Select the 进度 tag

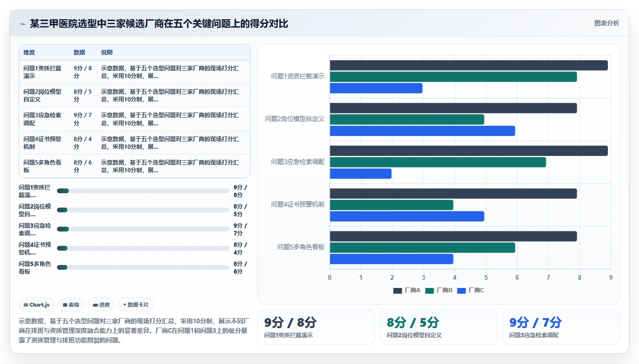click(x=101, y=305)
